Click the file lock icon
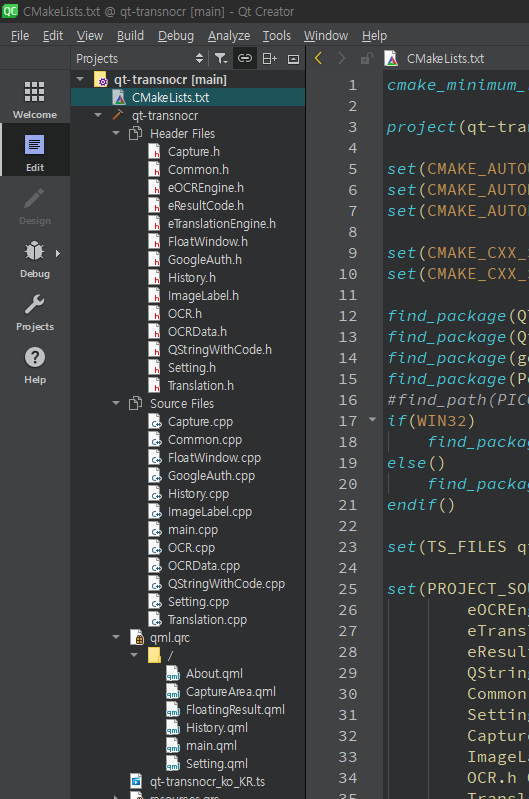 [x=366, y=59]
